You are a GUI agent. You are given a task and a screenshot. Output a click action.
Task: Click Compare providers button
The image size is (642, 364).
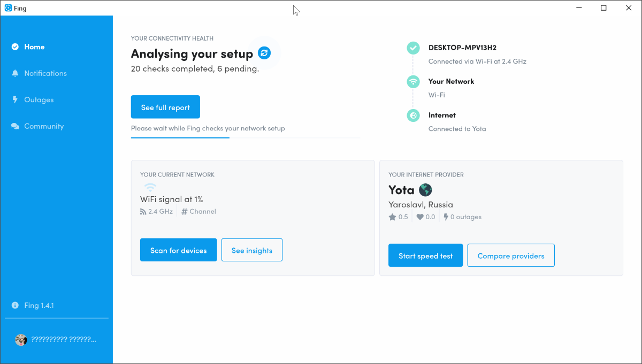[x=511, y=255]
